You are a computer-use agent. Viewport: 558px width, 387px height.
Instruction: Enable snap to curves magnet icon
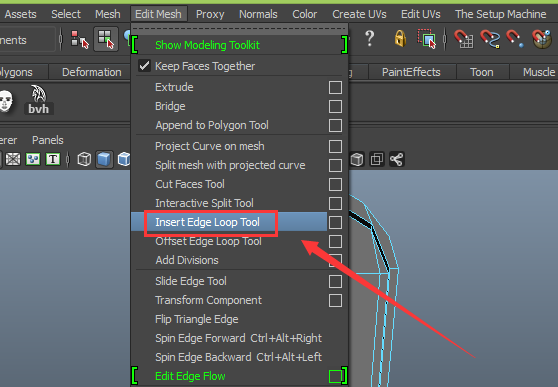click(490, 38)
